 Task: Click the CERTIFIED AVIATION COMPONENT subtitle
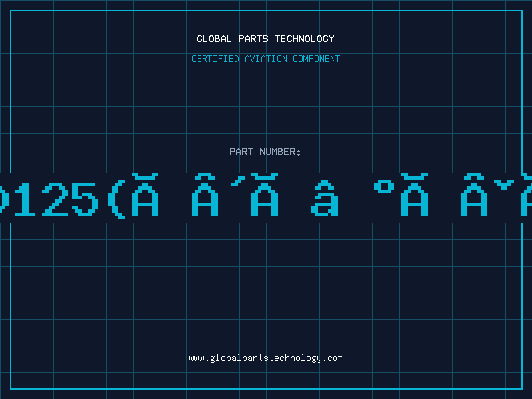(265, 59)
